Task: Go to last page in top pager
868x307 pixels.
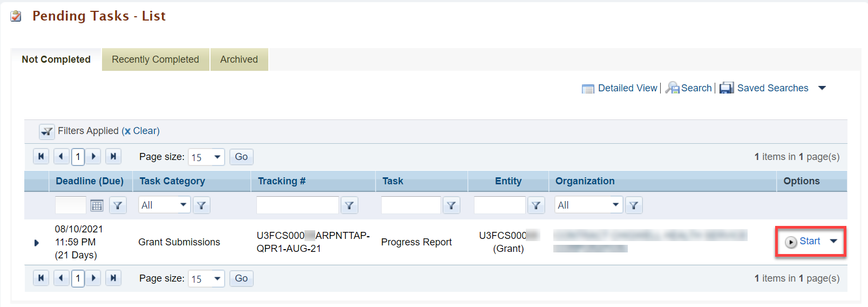Action: point(113,157)
